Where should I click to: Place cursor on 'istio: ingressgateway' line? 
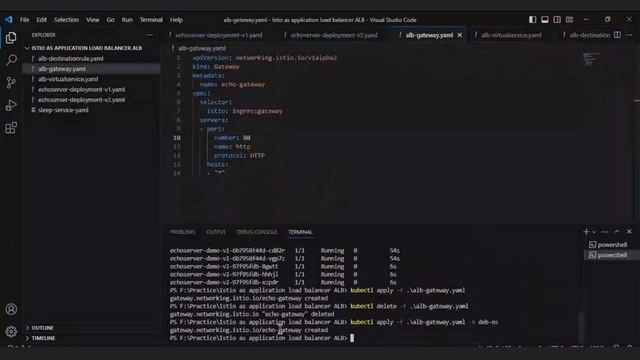[x=244, y=111]
